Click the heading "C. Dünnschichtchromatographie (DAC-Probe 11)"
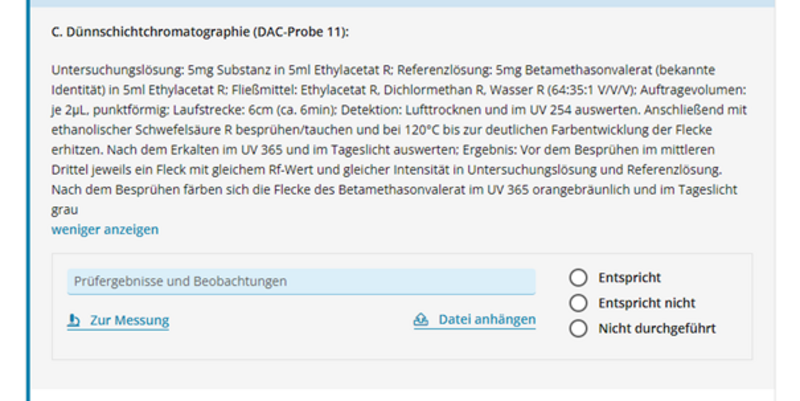 click(x=199, y=32)
